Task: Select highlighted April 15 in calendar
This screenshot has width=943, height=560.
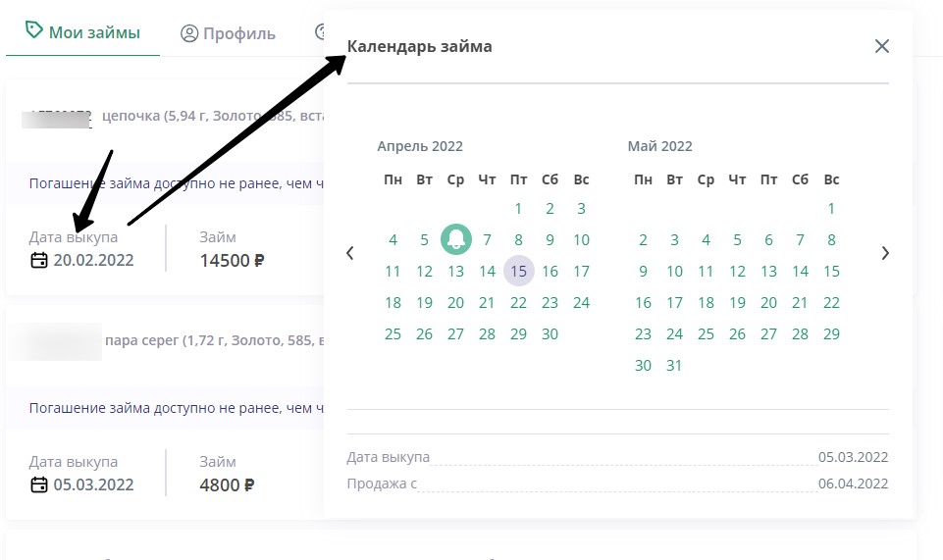Action: coord(519,272)
